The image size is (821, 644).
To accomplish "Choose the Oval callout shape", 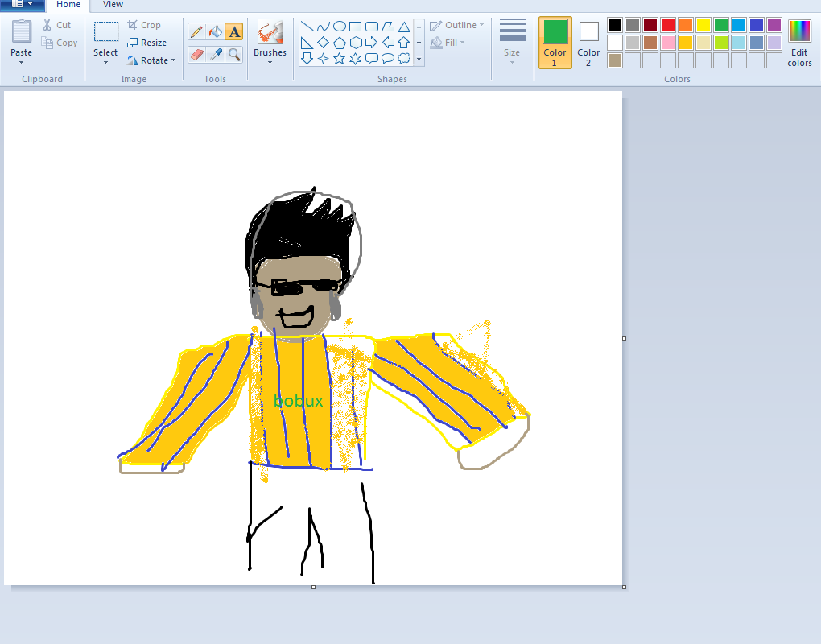I will 388,58.
